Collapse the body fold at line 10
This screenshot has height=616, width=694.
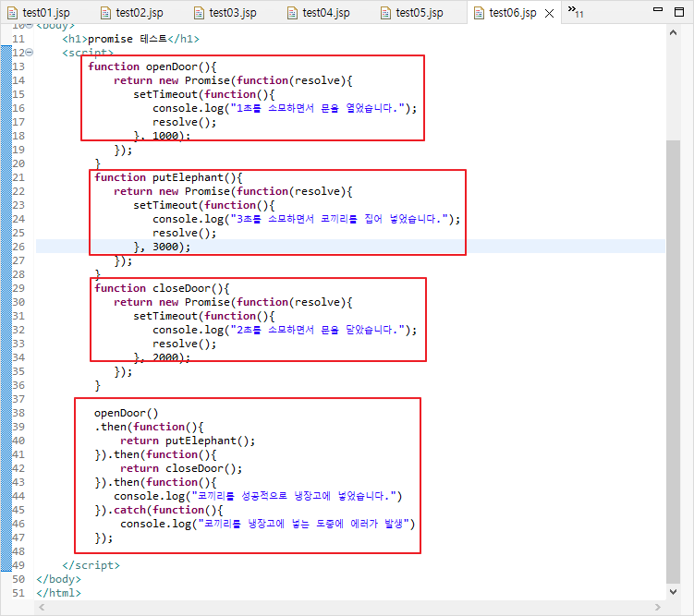pyautogui.click(x=30, y=25)
